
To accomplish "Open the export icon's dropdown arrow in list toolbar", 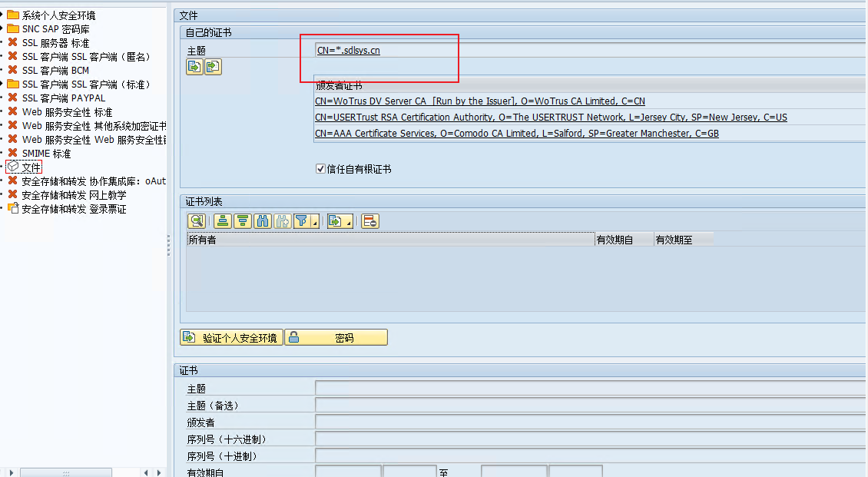I will point(350,222).
